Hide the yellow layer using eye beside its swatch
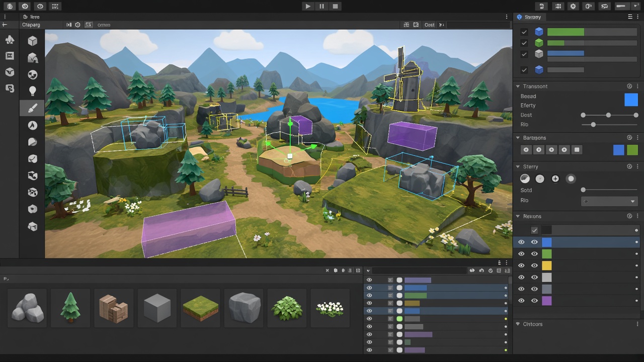Image resolution: width=644 pixels, height=362 pixels. pyautogui.click(x=534, y=265)
